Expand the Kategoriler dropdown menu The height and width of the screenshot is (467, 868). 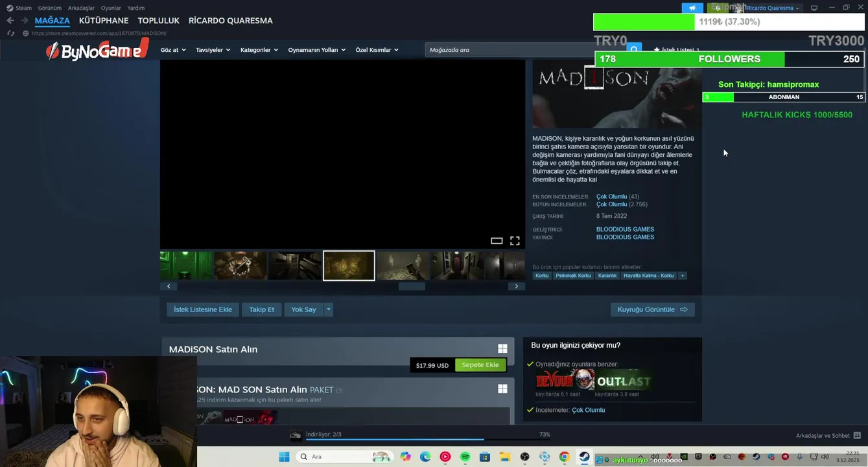tap(259, 50)
